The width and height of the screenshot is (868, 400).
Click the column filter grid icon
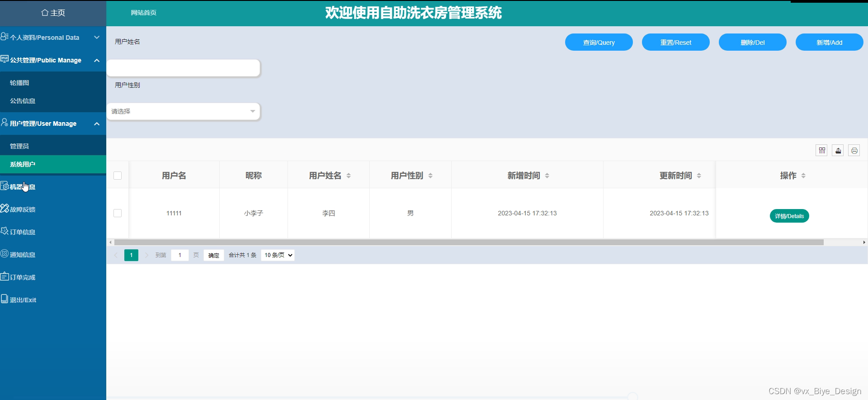pyautogui.click(x=822, y=151)
